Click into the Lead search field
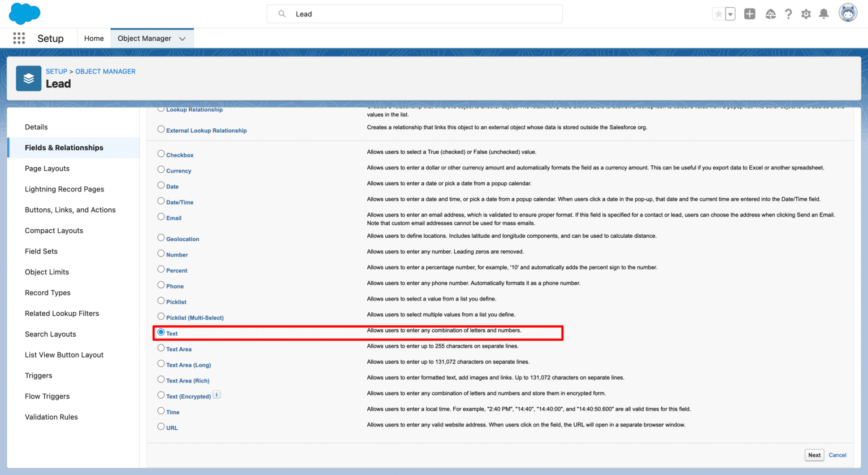This screenshot has width=868, height=475. [414, 14]
